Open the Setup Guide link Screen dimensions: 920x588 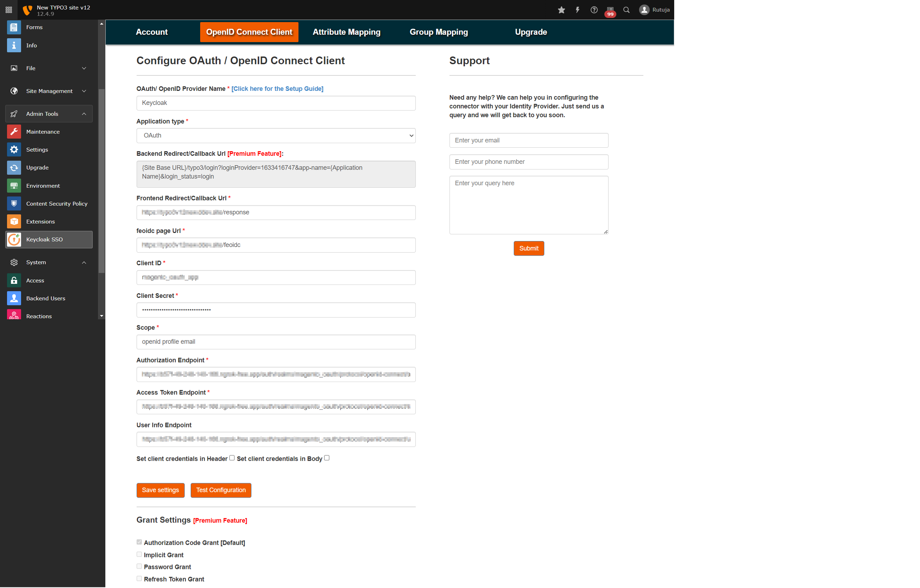tap(277, 88)
